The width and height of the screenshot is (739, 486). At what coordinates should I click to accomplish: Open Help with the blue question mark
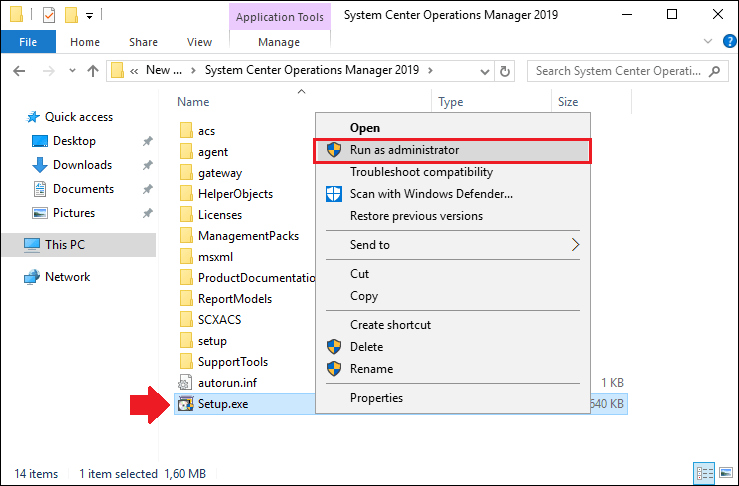[729, 41]
